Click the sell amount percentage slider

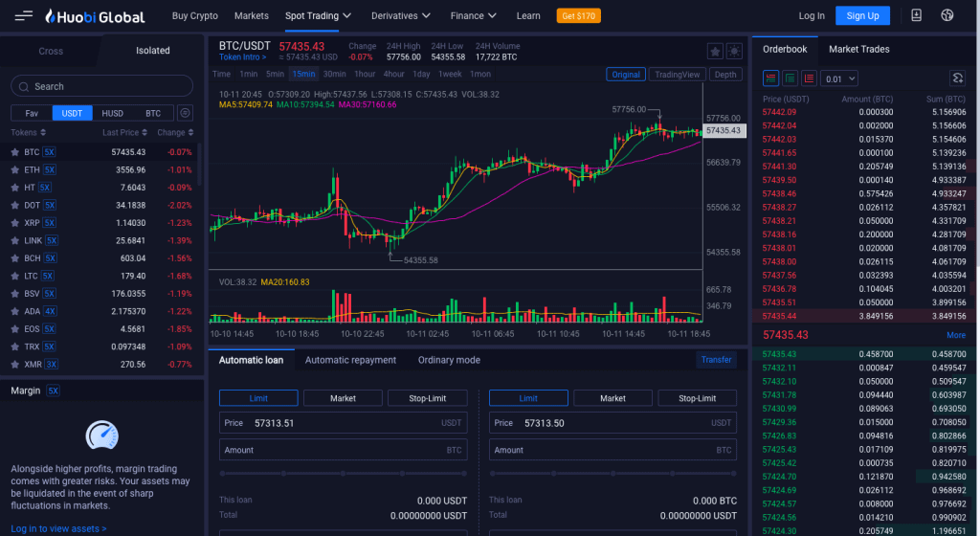[613, 474]
